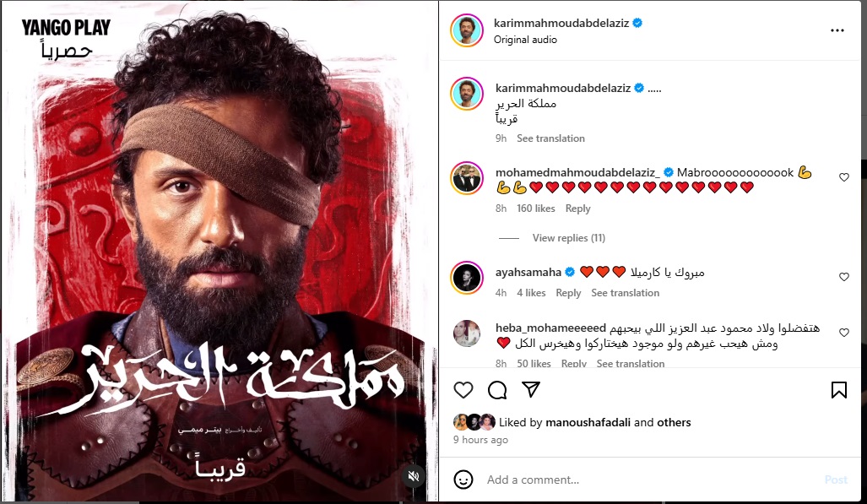Open the emoji picker smiley icon
Screen dimensions: 867x504
click(463, 480)
